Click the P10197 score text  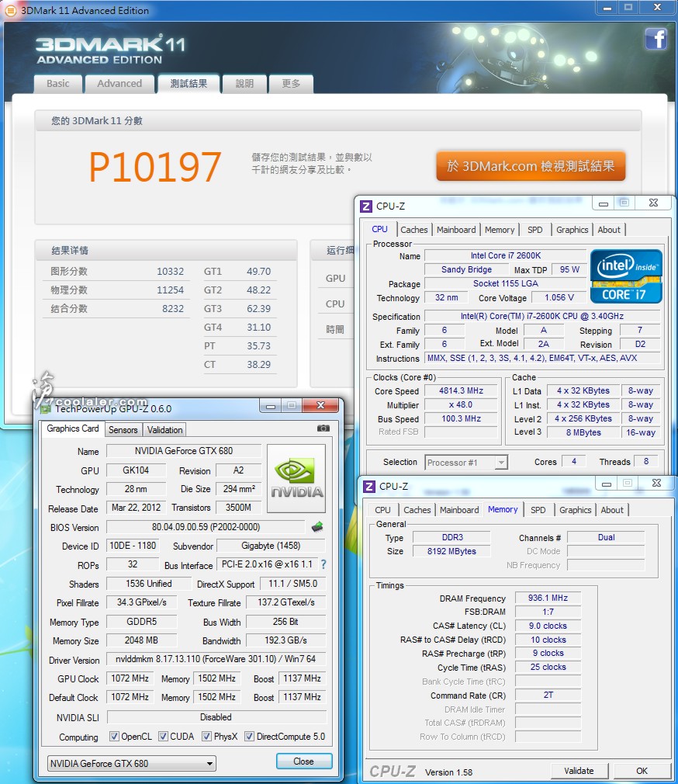(155, 167)
